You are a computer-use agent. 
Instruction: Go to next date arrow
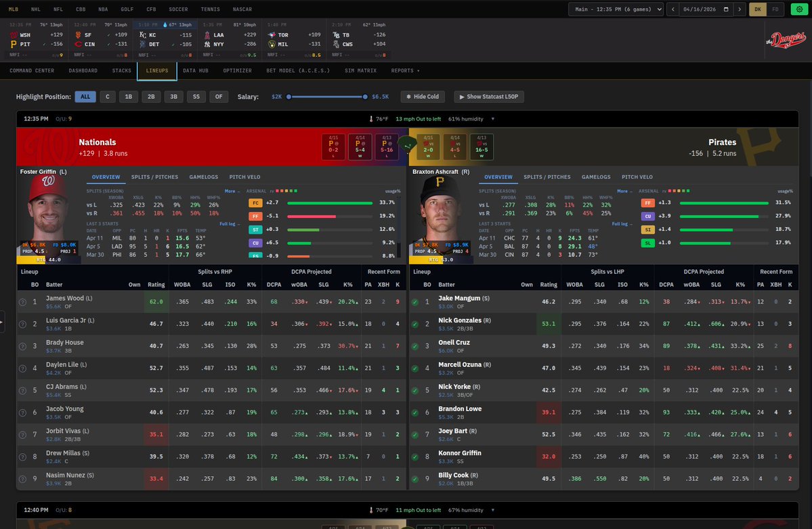[740, 9]
